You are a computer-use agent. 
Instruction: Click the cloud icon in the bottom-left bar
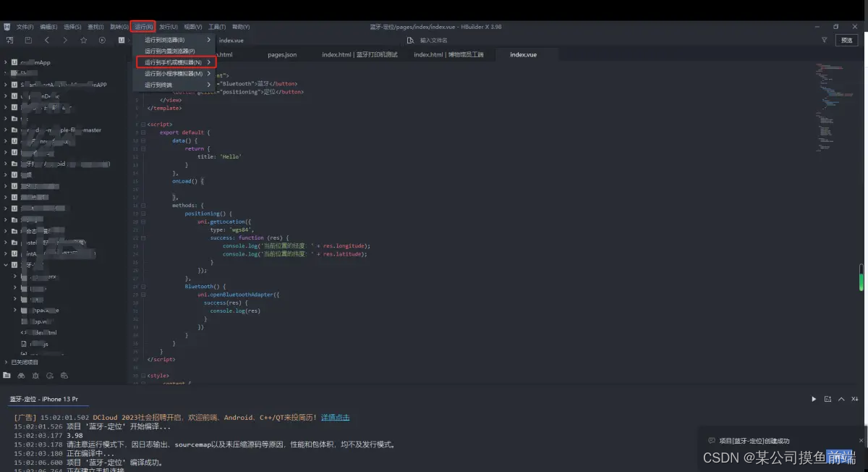coord(64,376)
